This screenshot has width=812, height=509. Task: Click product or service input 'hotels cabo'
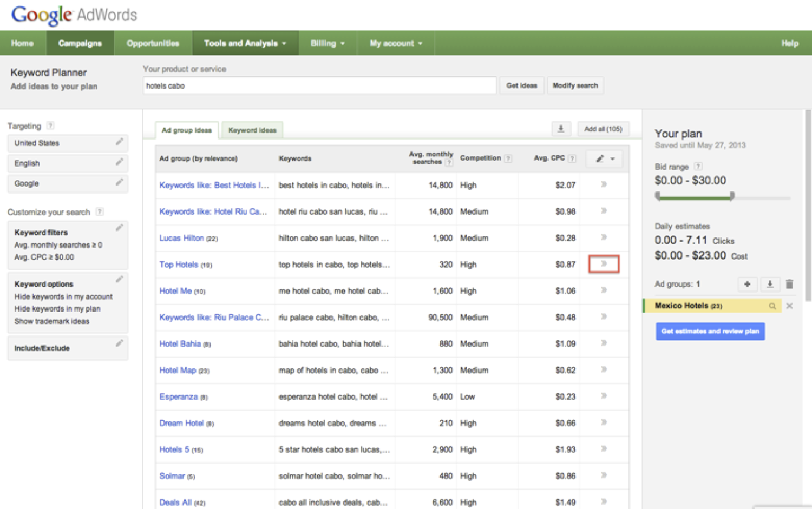pos(319,85)
